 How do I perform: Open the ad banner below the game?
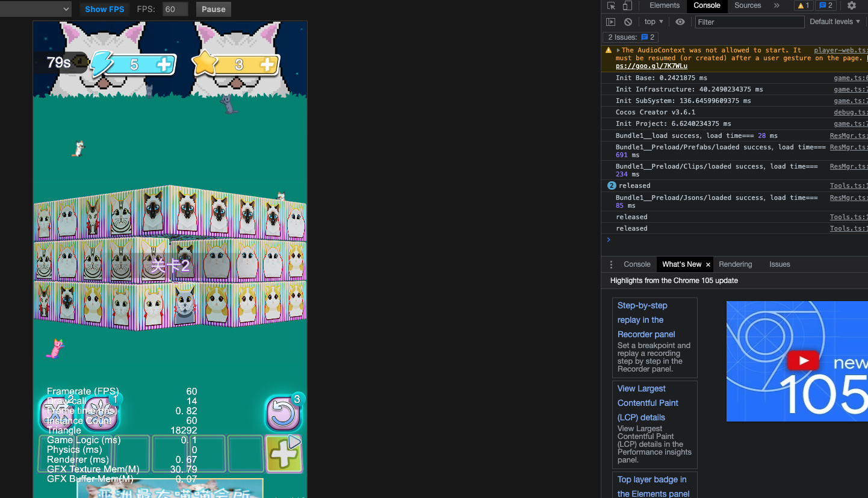[170, 488]
